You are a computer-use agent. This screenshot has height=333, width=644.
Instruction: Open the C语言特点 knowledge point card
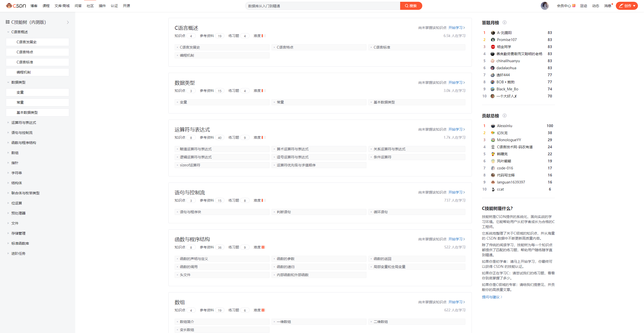(x=319, y=47)
